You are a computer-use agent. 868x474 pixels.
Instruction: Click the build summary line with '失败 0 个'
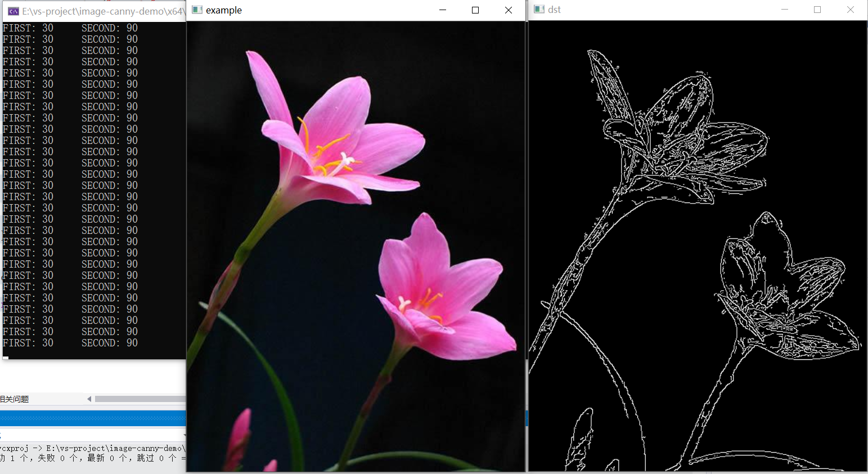click(93, 458)
